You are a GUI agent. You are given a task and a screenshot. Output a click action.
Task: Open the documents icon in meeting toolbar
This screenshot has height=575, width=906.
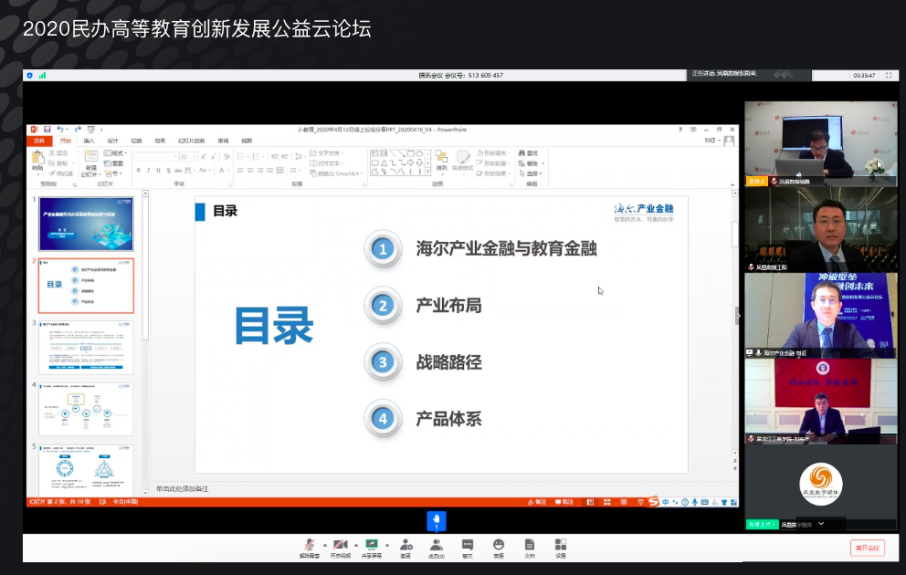click(529, 546)
